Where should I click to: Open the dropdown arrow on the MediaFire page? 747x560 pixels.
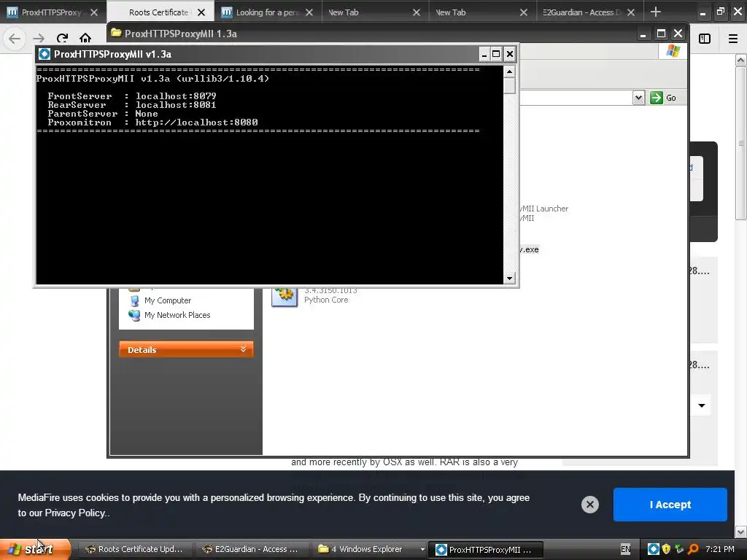pyautogui.click(x=701, y=405)
